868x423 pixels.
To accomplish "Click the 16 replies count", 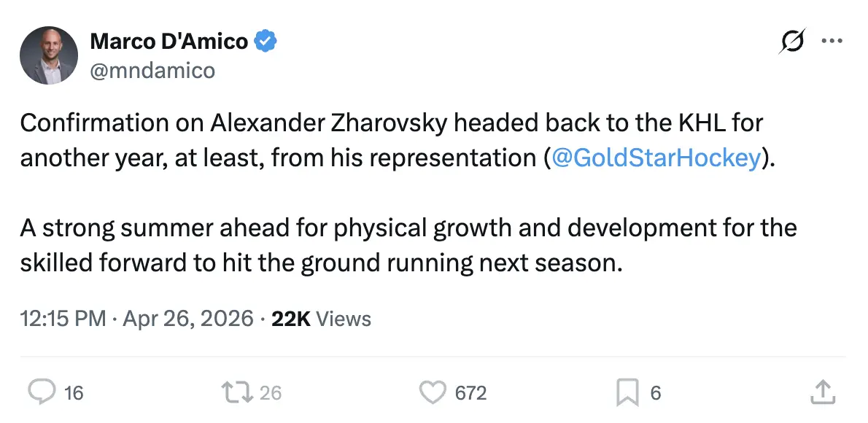I will [x=74, y=393].
